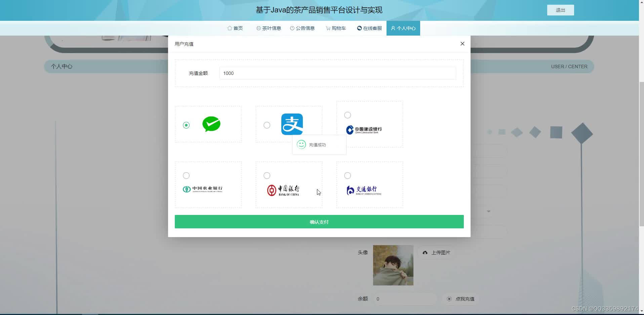
Task: Open the 个人中心 tab
Action: coord(403,28)
